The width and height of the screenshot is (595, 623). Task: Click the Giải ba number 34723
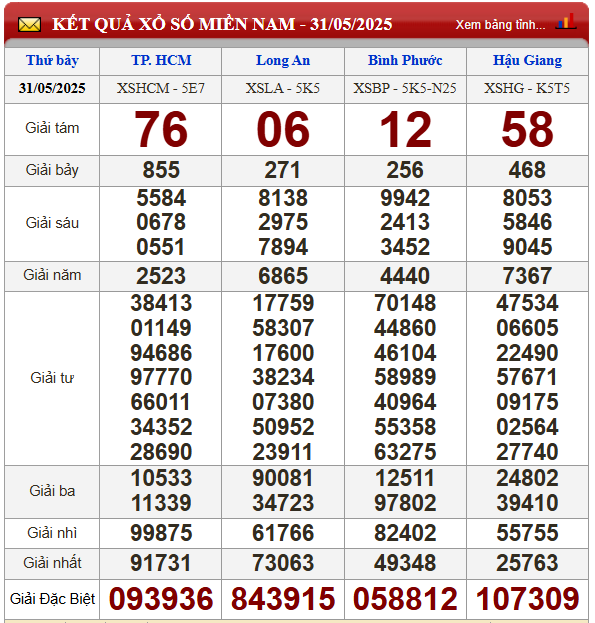283,503
